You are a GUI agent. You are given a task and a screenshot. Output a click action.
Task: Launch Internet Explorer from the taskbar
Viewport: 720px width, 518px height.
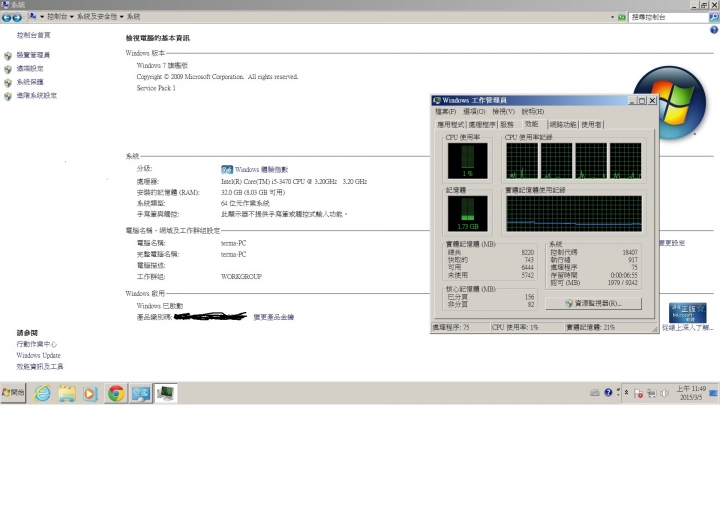pyautogui.click(x=42, y=394)
